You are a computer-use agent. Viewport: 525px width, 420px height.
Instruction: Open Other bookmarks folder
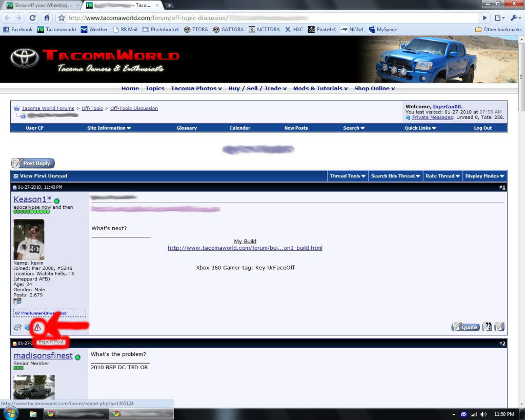coord(498,29)
